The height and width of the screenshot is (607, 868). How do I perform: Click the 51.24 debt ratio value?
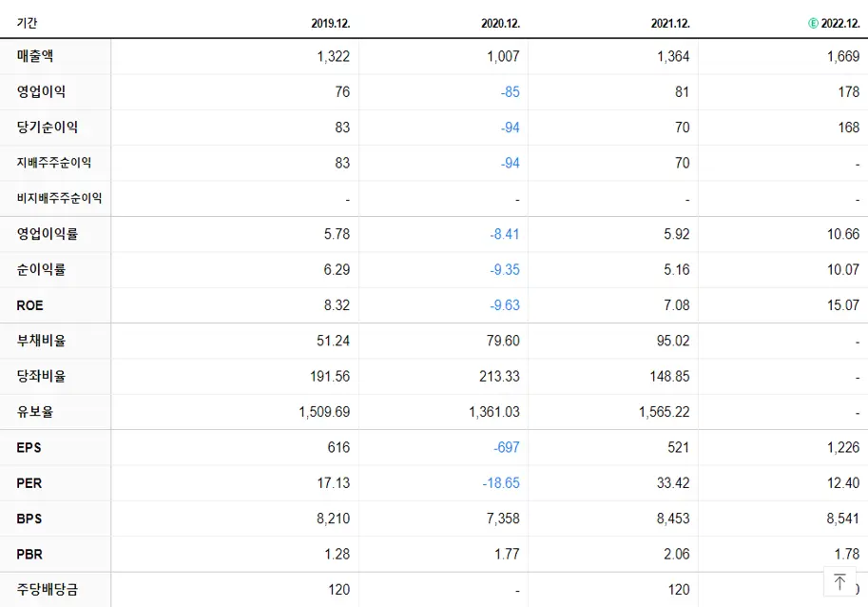[334, 341]
